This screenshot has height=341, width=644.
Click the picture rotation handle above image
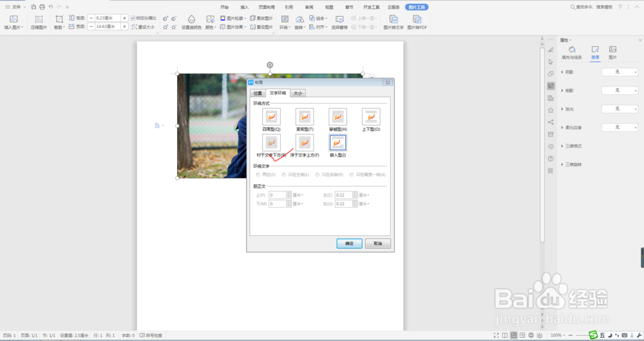click(270, 65)
